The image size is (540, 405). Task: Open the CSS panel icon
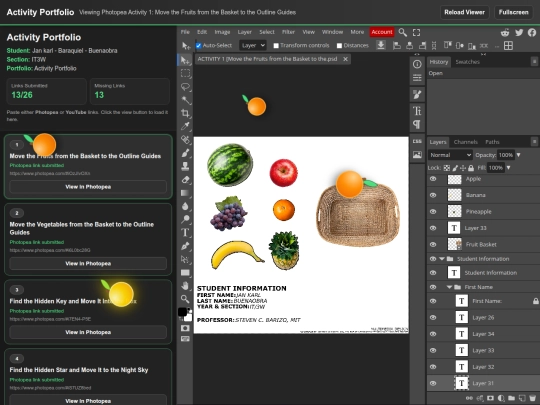pyautogui.click(x=417, y=141)
